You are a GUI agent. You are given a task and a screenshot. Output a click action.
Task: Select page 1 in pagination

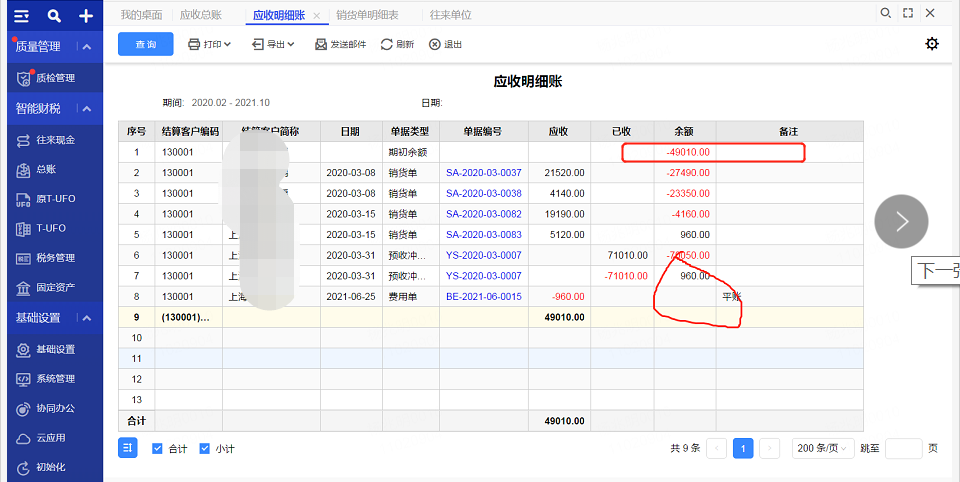[x=743, y=448]
